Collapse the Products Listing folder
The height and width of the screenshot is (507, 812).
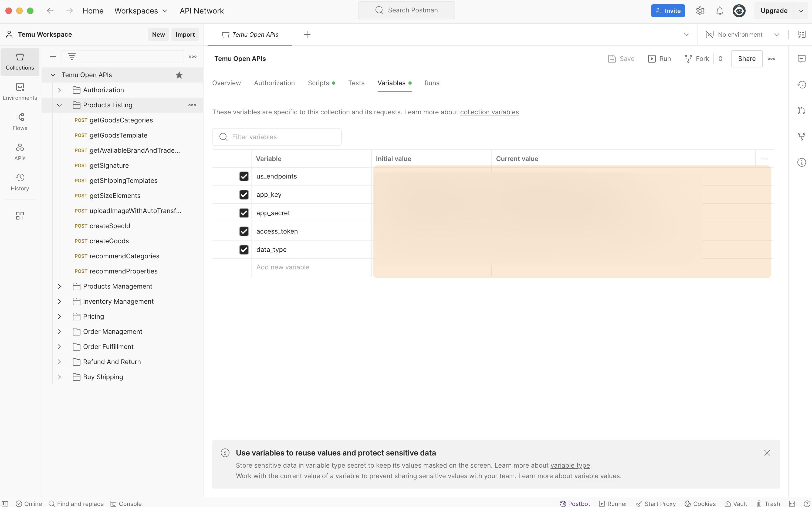coord(59,105)
